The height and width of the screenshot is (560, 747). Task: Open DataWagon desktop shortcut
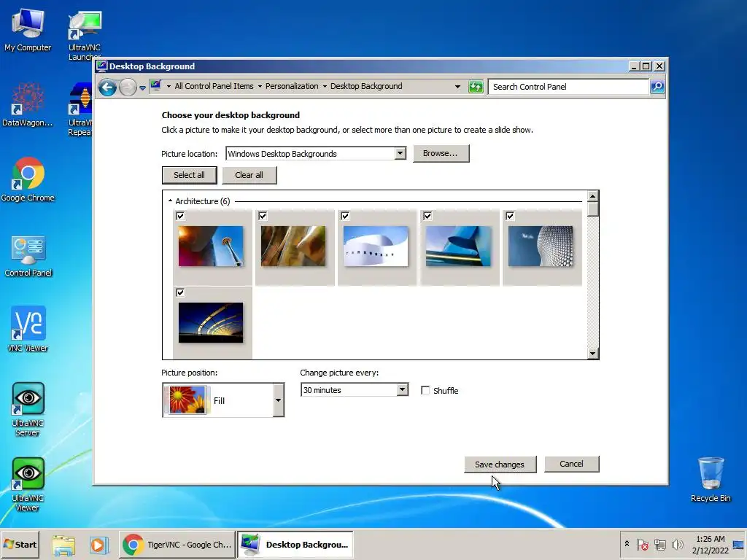27,105
